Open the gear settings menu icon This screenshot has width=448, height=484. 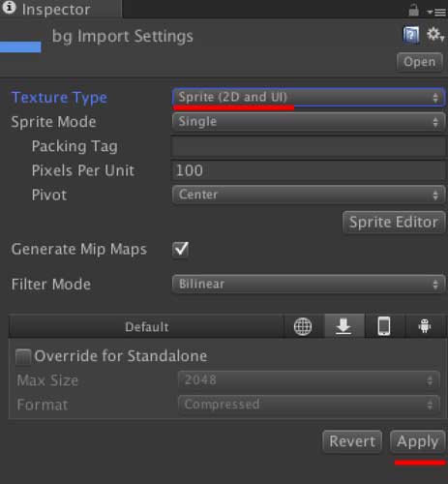tap(435, 34)
